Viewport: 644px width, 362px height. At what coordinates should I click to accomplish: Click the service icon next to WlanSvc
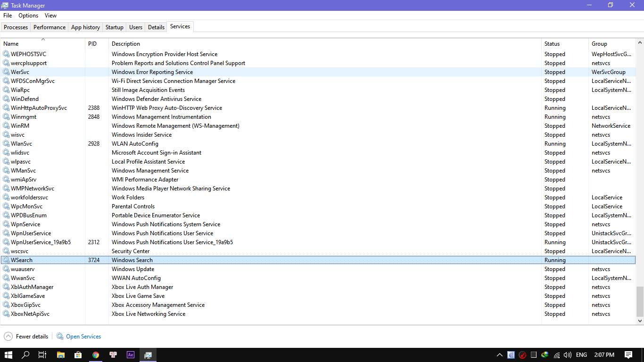[6, 144]
